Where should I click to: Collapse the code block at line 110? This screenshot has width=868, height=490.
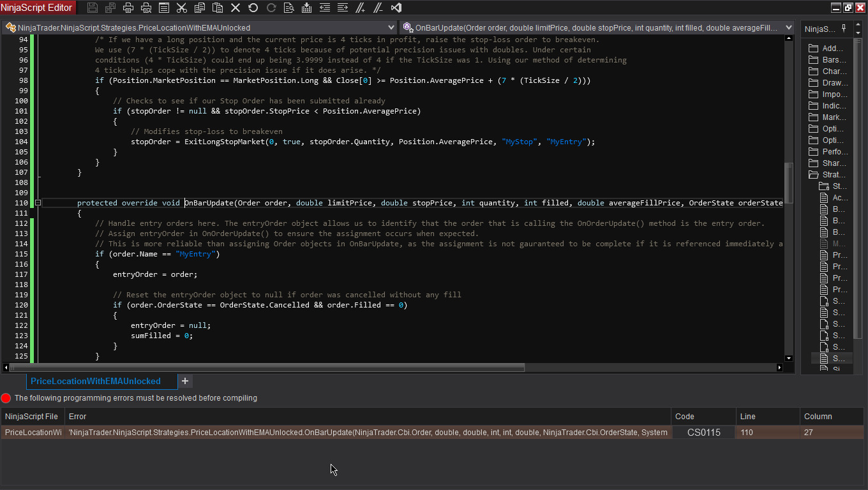tap(38, 203)
